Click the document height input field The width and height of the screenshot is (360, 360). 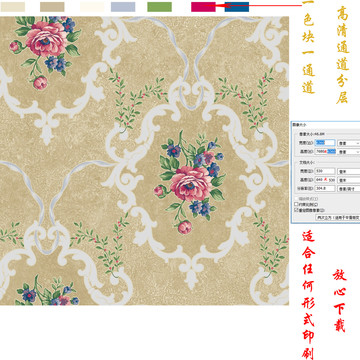coord(325,180)
